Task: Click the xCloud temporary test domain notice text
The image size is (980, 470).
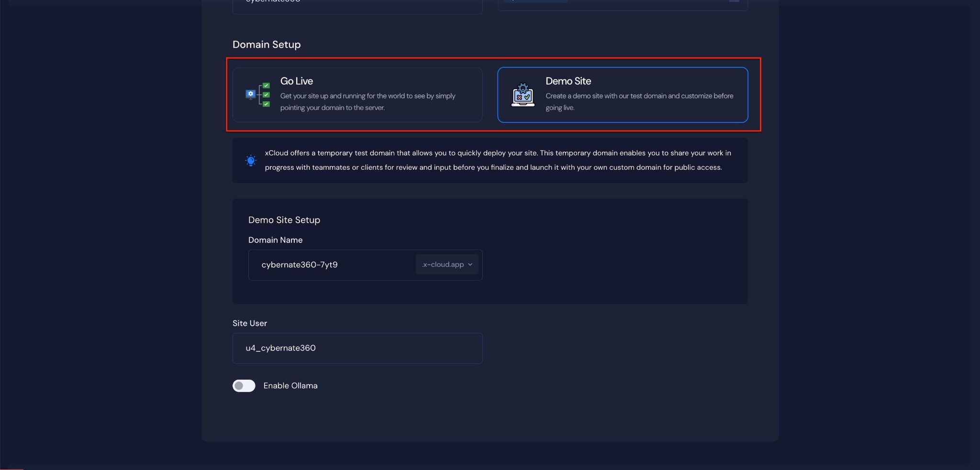Action: click(x=498, y=160)
